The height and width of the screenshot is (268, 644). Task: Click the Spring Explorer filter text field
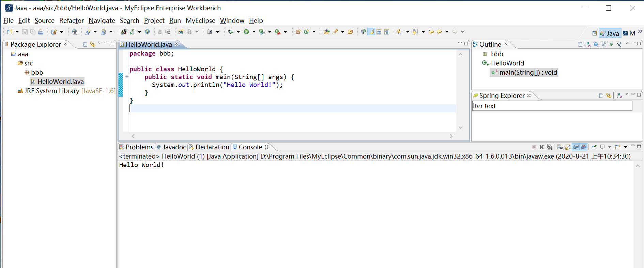[552, 106]
